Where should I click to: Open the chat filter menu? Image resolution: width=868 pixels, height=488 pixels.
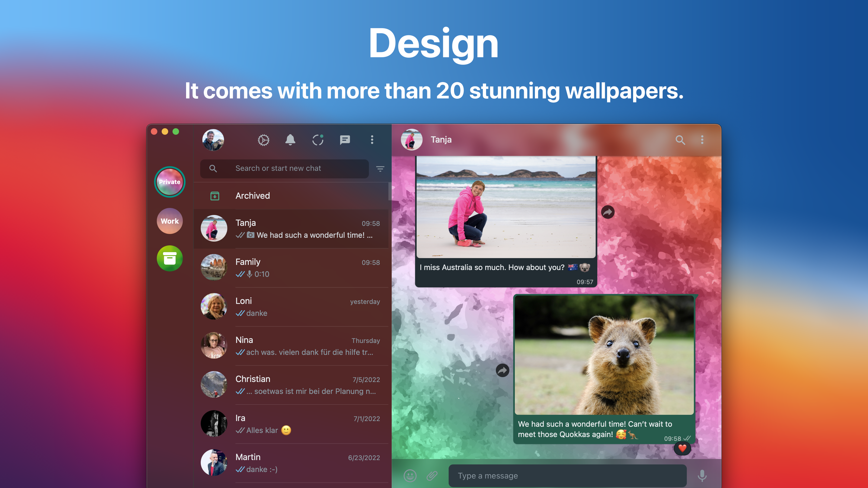(380, 169)
